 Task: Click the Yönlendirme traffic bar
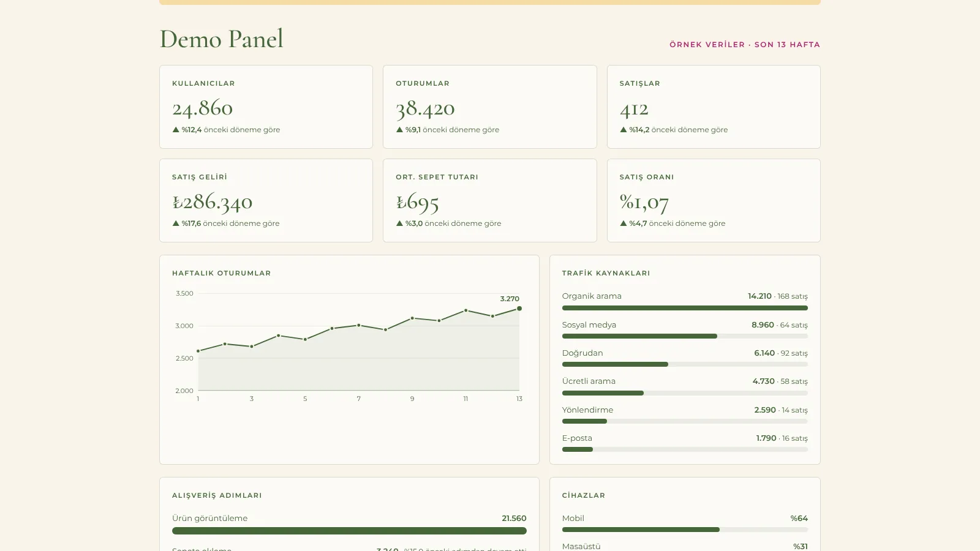(685, 421)
